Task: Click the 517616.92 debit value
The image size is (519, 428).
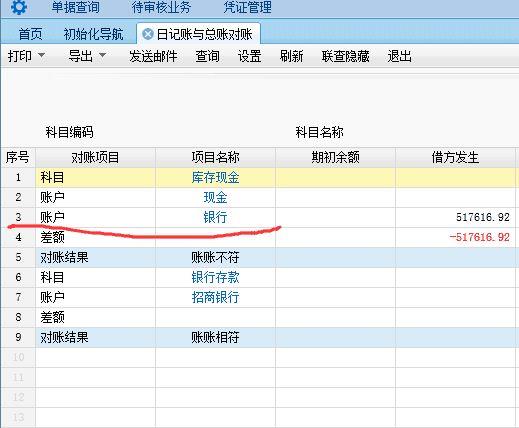Action: (483, 217)
